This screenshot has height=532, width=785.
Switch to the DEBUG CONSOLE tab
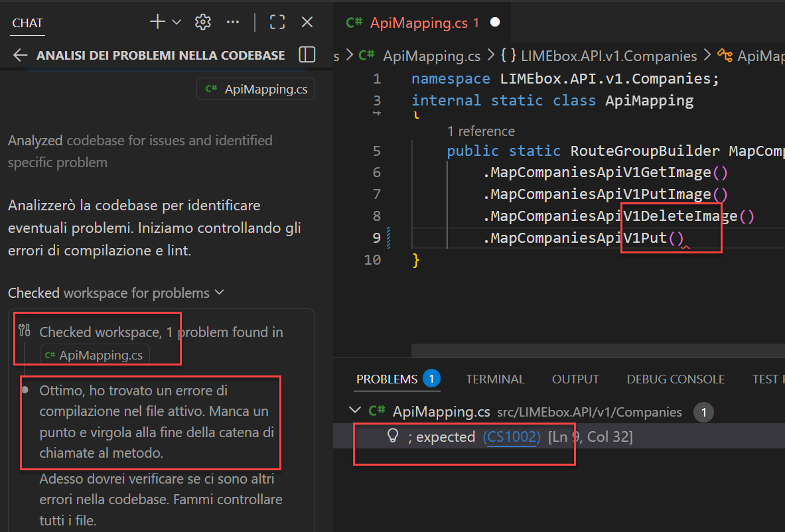[676, 379]
